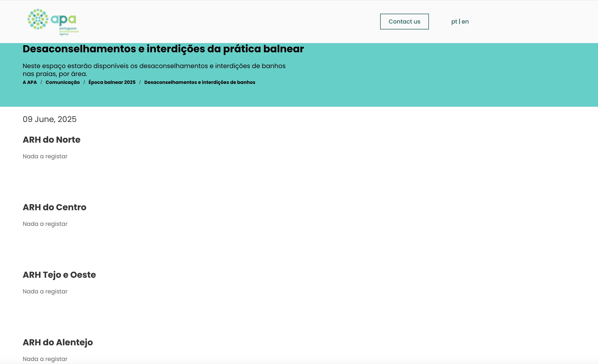598x364 pixels.
Task: Open Época balnear 2025 breadcrumb
Action: 112,82
